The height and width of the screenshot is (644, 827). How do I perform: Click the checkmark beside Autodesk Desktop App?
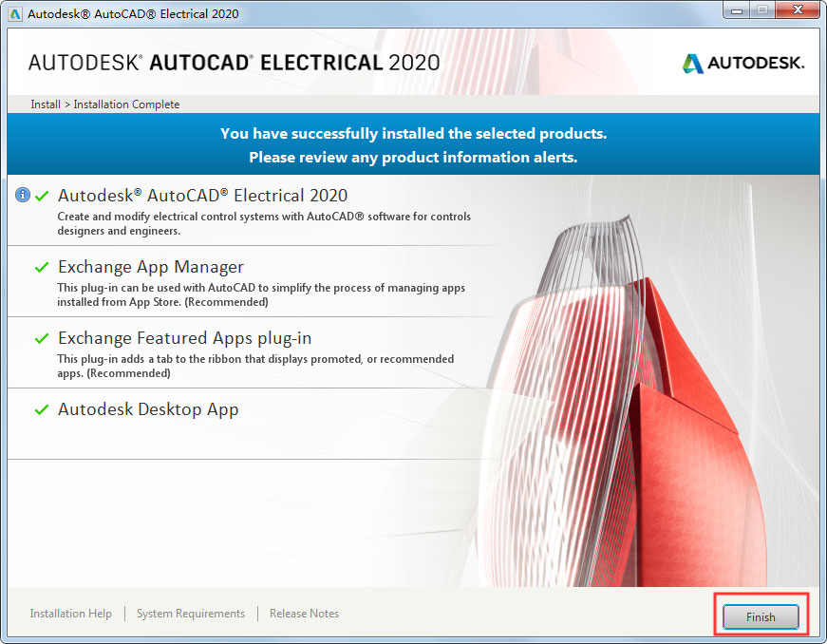(40, 410)
